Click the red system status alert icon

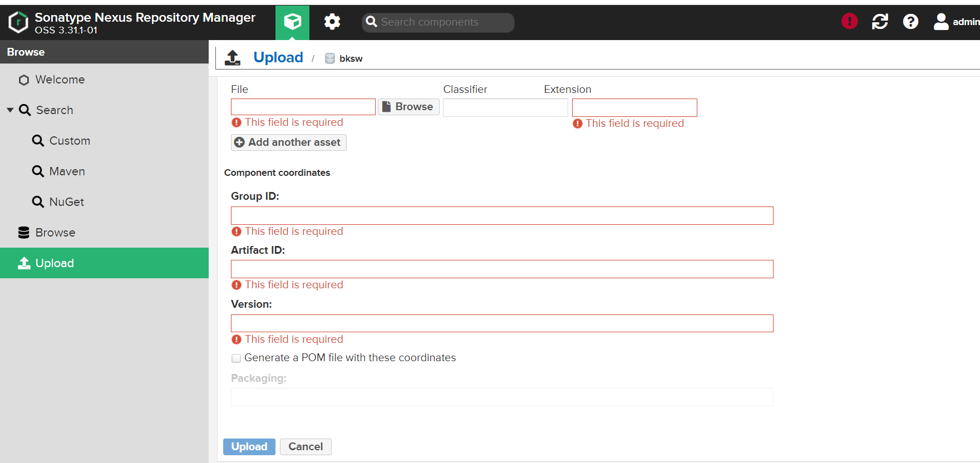click(849, 21)
